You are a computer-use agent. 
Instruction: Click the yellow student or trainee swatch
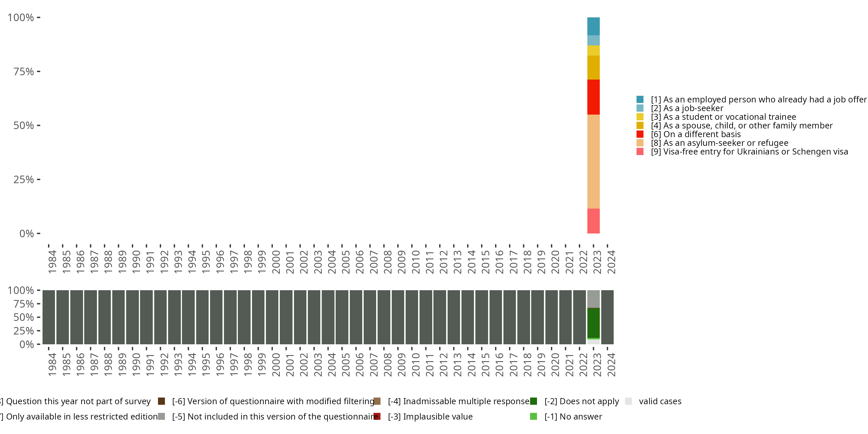coord(640,117)
